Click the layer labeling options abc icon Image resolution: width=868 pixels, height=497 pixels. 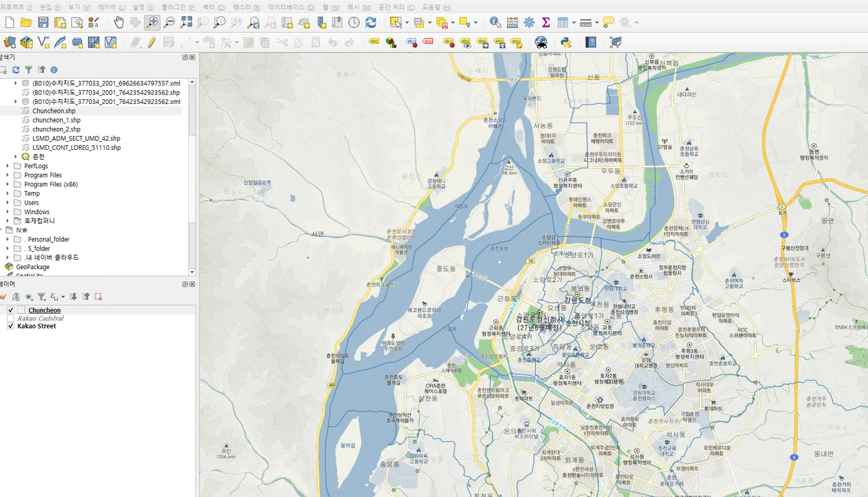coord(374,43)
